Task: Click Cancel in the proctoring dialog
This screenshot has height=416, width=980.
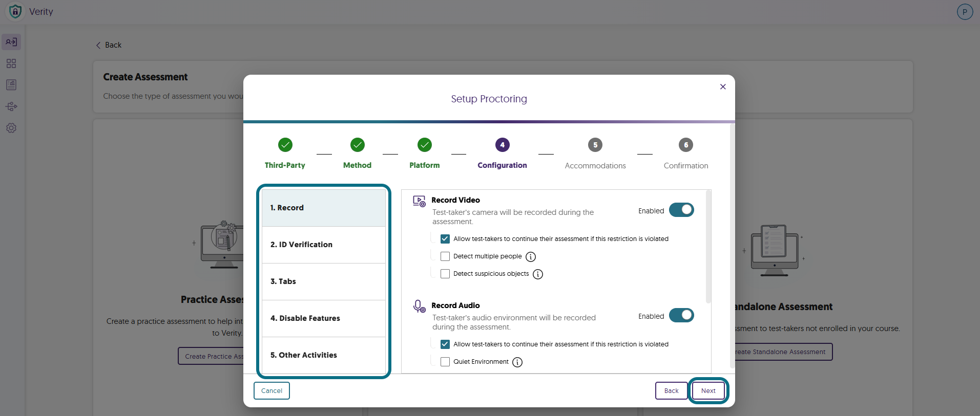Action: (x=272, y=390)
